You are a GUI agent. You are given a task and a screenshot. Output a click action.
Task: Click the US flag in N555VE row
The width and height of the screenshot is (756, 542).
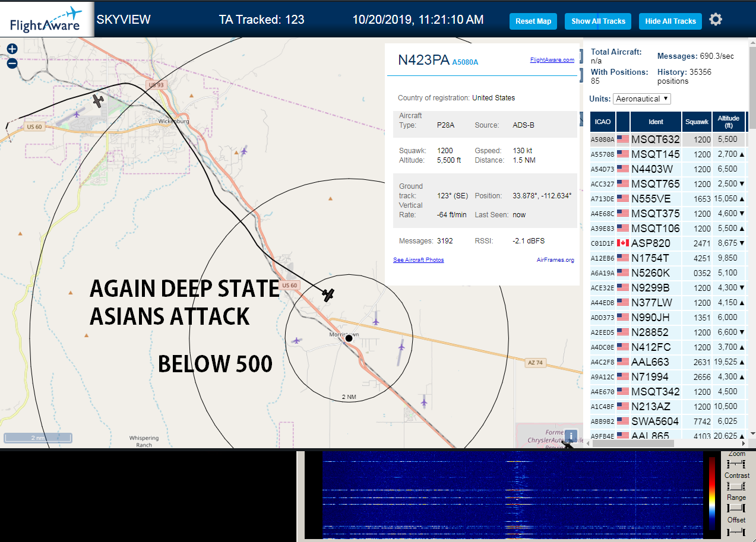623,199
